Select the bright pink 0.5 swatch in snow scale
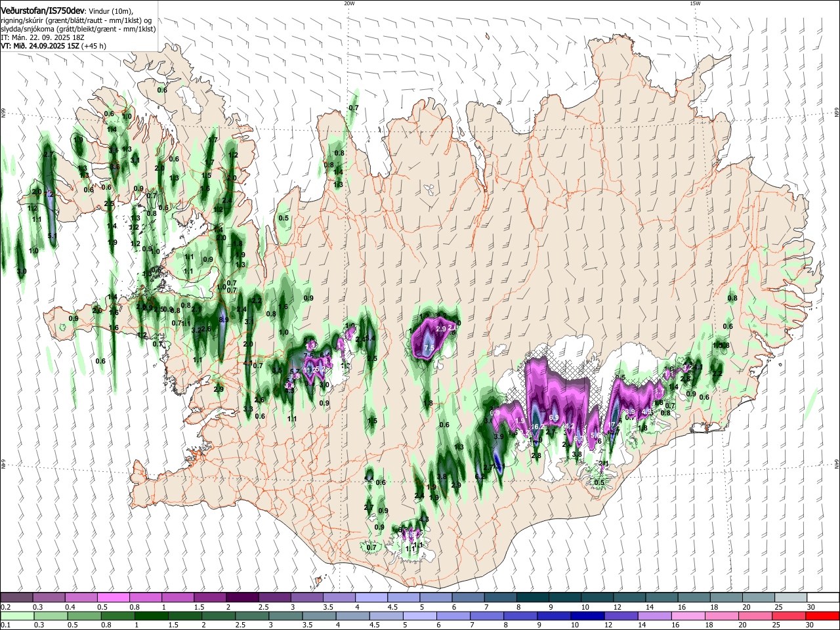840x630 pixels. pyautogui.click(x=113, y=598)
